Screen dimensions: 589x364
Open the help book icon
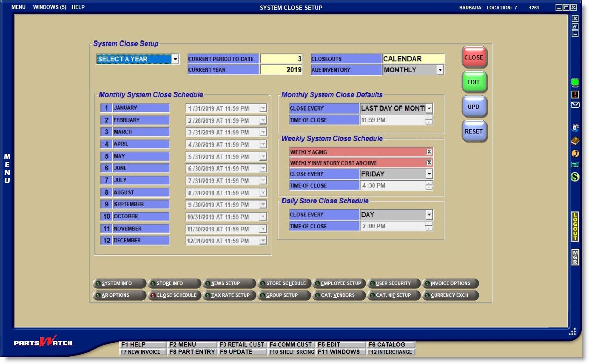tap(575, 141)
